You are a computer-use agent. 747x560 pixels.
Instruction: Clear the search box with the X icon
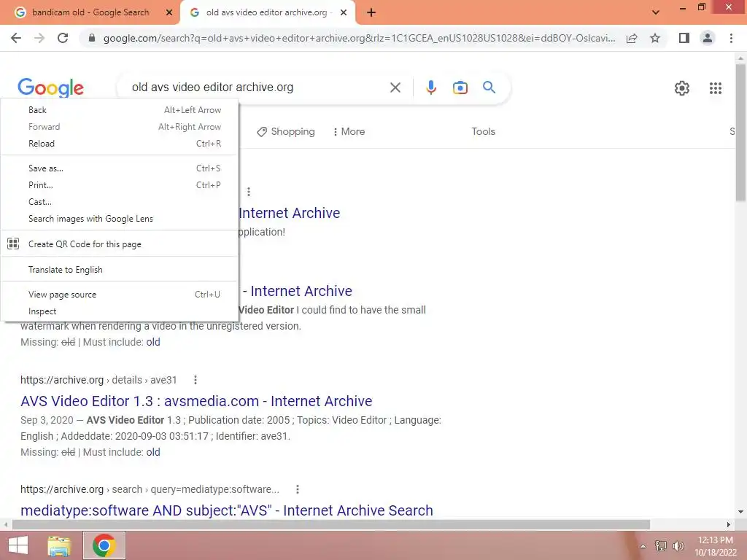point(395,87)
